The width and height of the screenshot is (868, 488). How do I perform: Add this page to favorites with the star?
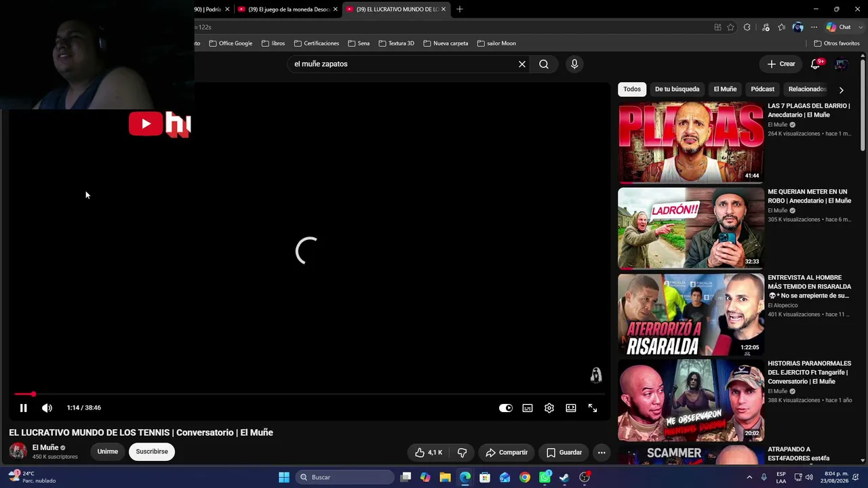tap(731, 27)
